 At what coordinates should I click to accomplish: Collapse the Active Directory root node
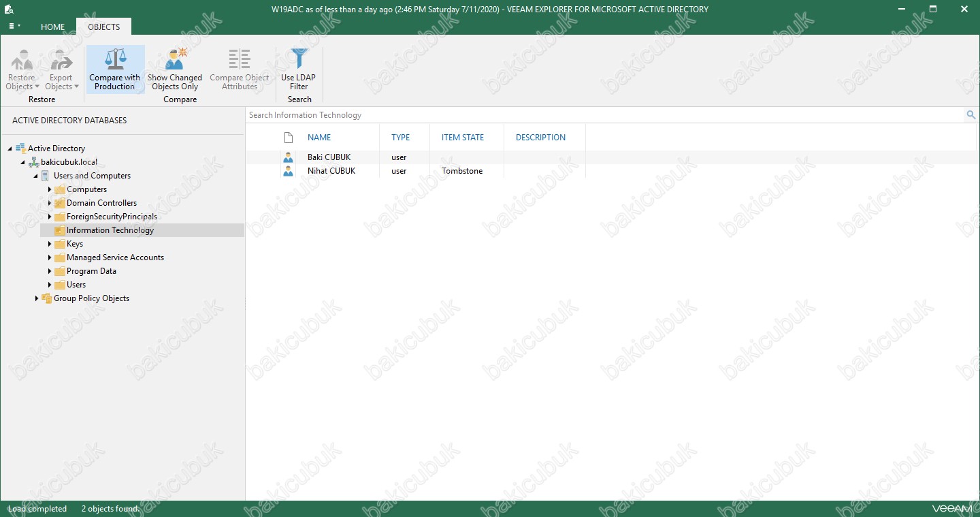(x=10, y=148)
